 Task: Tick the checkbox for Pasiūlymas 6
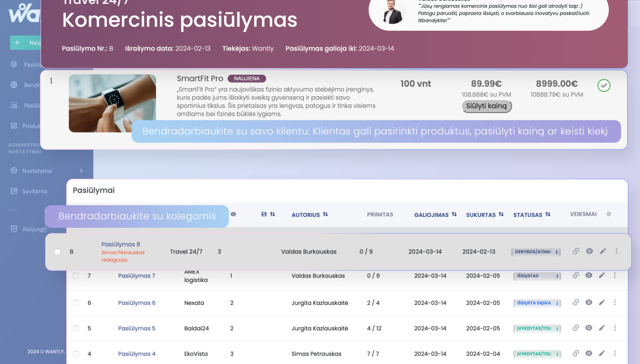(x=76, y=303)
